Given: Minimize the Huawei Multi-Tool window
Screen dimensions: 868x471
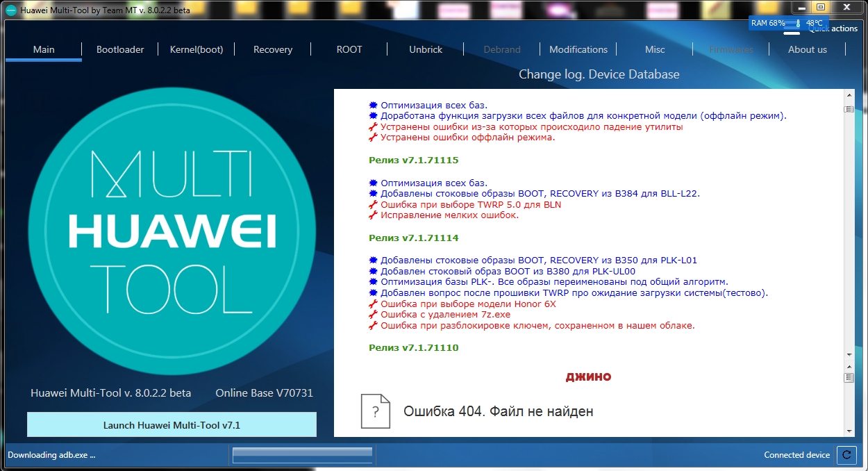Looking at the screenshot, I should coord(801,7).
